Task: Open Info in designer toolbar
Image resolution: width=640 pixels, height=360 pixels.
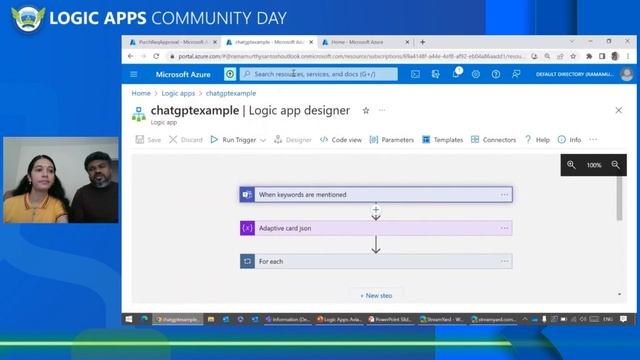Action: [x=569, y=140]
